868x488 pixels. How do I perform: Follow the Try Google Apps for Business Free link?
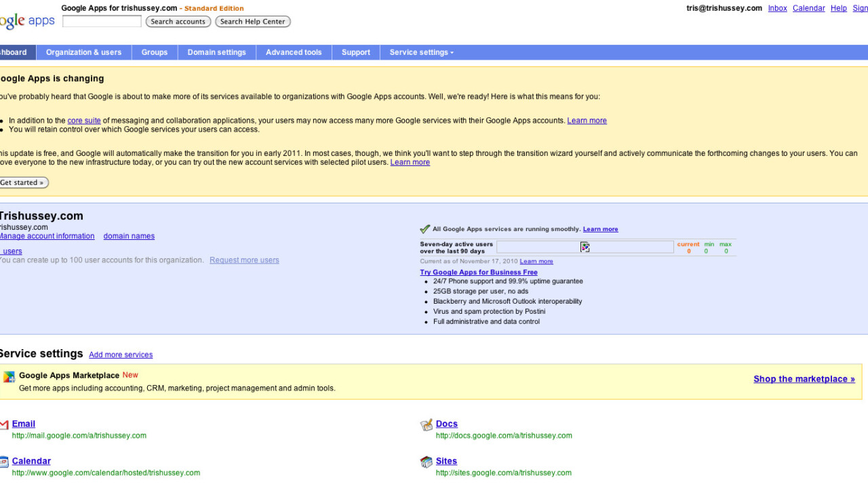(x=479, y=272)
